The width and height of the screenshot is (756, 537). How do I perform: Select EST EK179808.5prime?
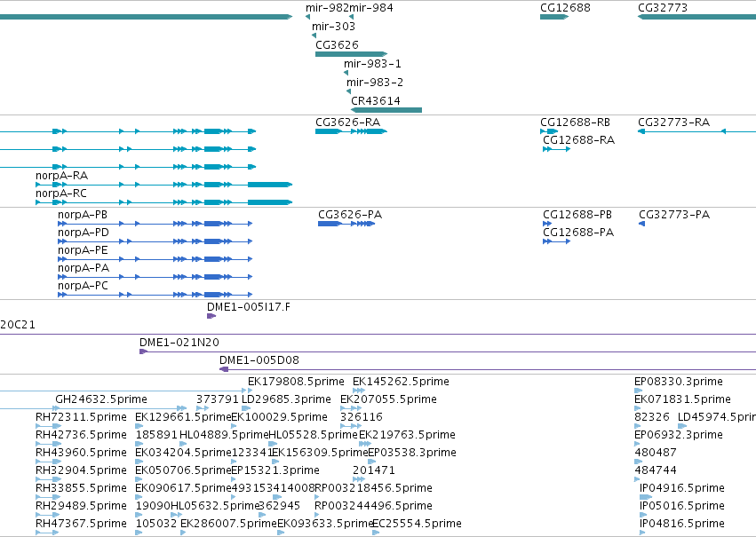[x=296, y=382]
